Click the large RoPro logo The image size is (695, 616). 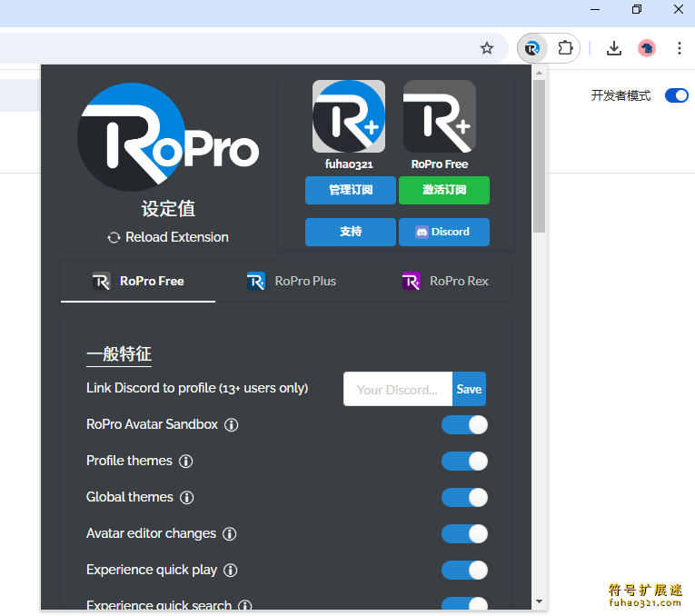click(x=168, y=137)
